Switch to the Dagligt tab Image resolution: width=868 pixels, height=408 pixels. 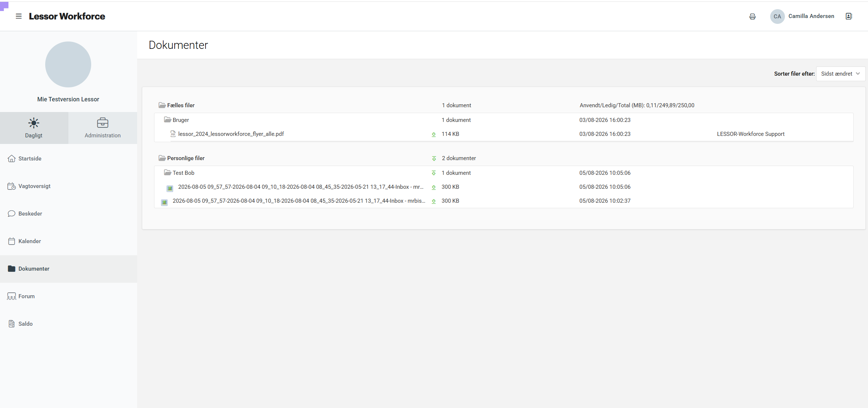point(34,128)
